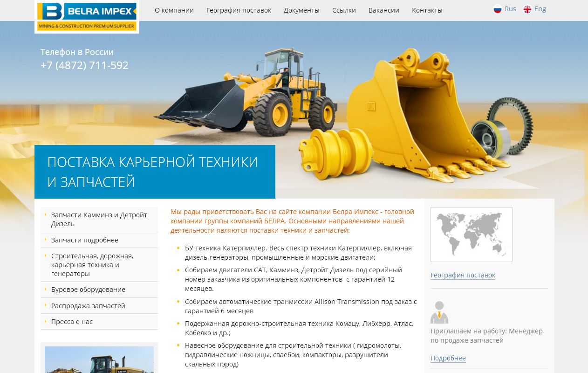This screenshot has height=373, width=588.
Task: Click the Навесное оборудование list item
Action: click(293, 355)
